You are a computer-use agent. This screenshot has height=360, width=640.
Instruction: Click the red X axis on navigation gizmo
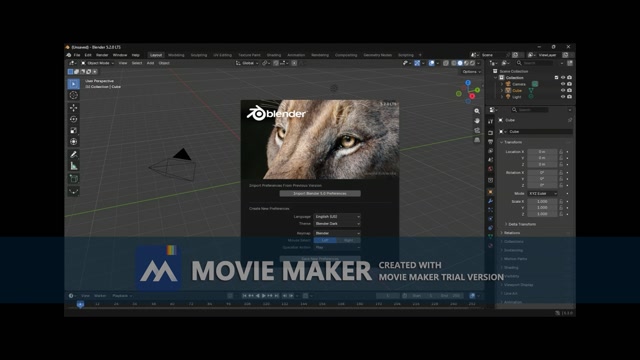[x=472, y=96]
